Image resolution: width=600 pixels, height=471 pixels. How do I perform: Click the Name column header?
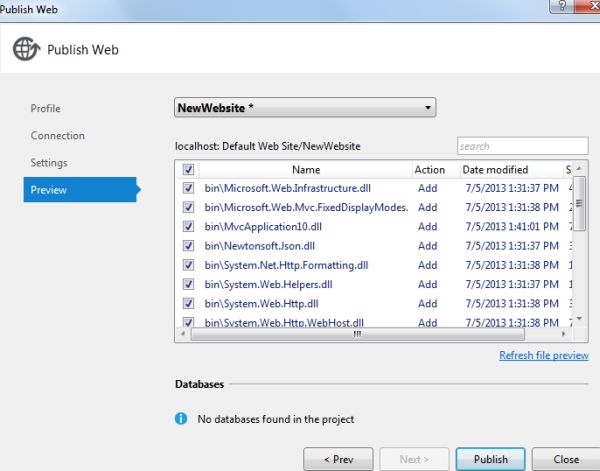(306, 169)
